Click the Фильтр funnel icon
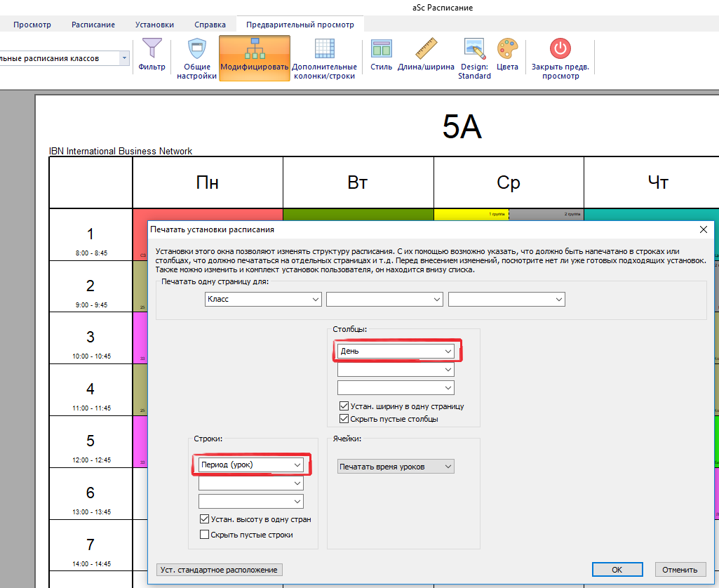 (152, 49)
